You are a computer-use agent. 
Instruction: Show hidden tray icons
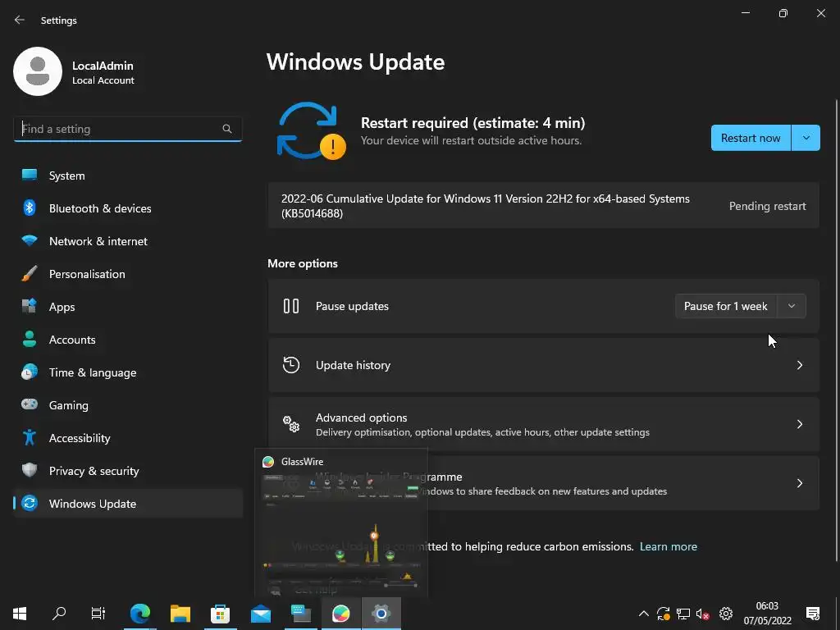(644, 614)
